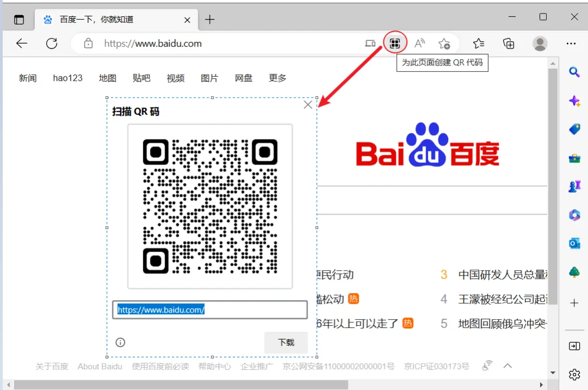Screen dimensions: 588x390
Task: Click the 下载 download button
Action: click(286, 342)
